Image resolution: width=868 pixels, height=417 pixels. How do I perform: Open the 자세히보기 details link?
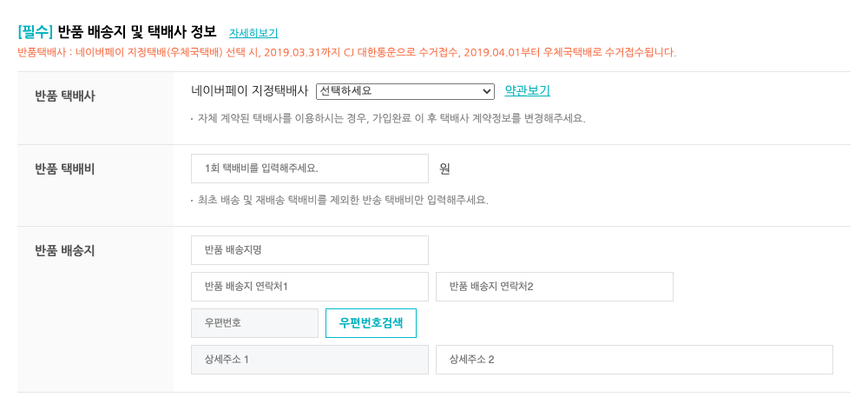pos(253,33)
